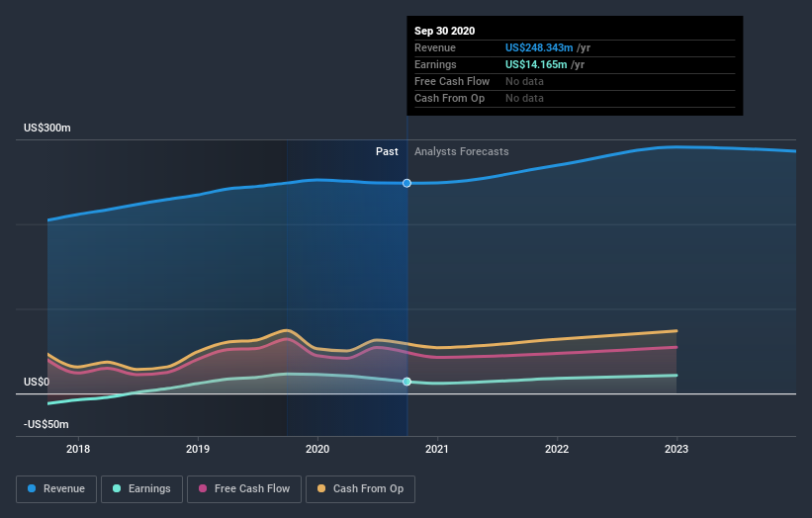Screen dimensions: 812x518
Task: Click the Sep 30 2020 tooltip date
Action: pos(444,31)
